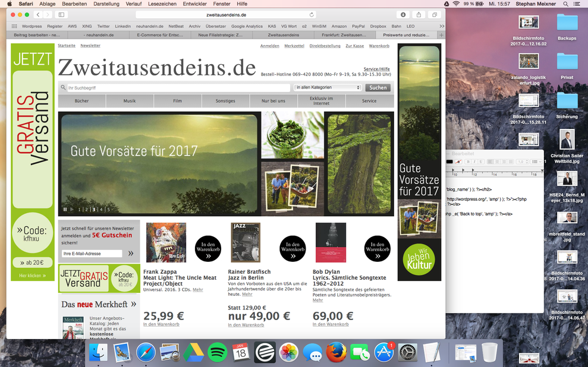This screenshot has height=367, width=588.
Task: Toggle Bold in the TextEdit toolbar
Action: point(468,162)
